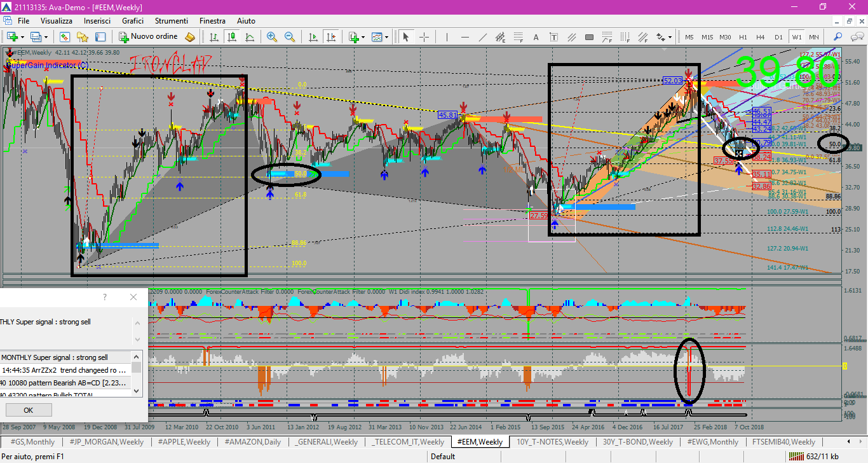The image size is (868, 463).
Task: Open the Aiuto menu
Action: pyautogui.click(x=246, y=21)
